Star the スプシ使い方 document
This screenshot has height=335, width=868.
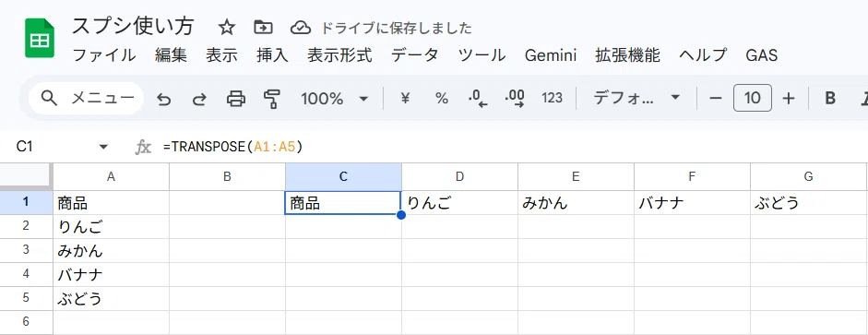(226, 27)
